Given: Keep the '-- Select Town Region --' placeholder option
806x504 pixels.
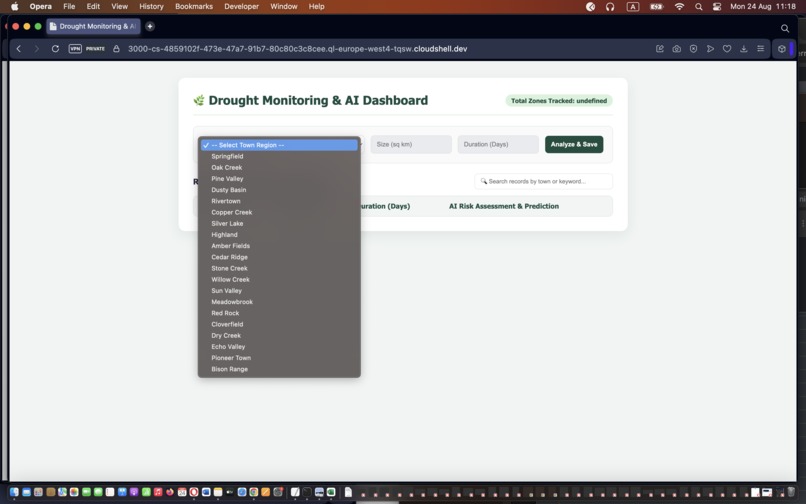Looking at the screenshot, I should pyautogui.click(x=279, y=145).
